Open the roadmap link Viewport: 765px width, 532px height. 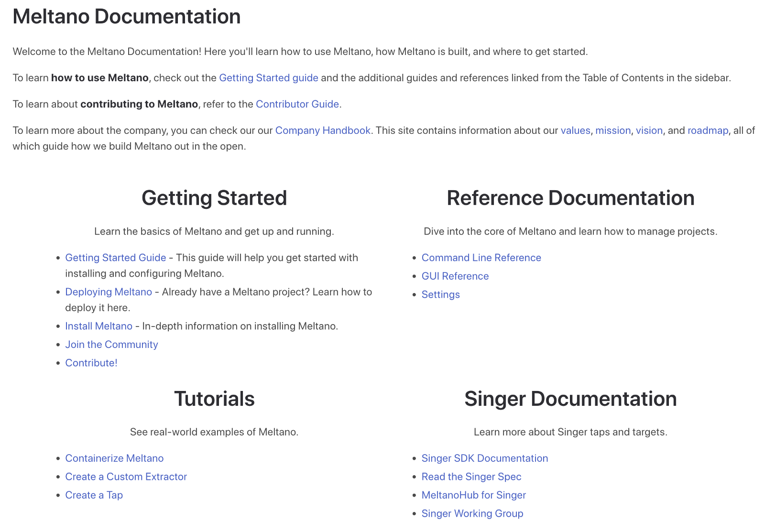[708, 130]
